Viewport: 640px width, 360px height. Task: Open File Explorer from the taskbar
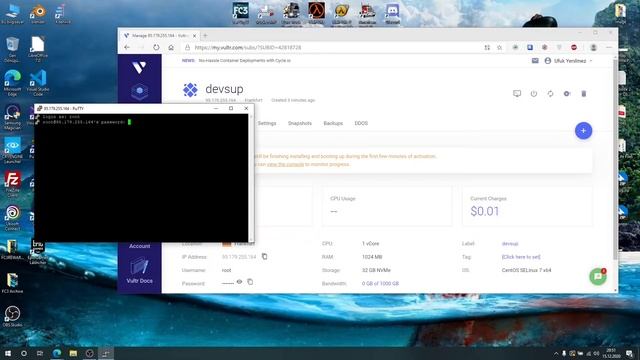pyautogui.click(x=73, y=353)
